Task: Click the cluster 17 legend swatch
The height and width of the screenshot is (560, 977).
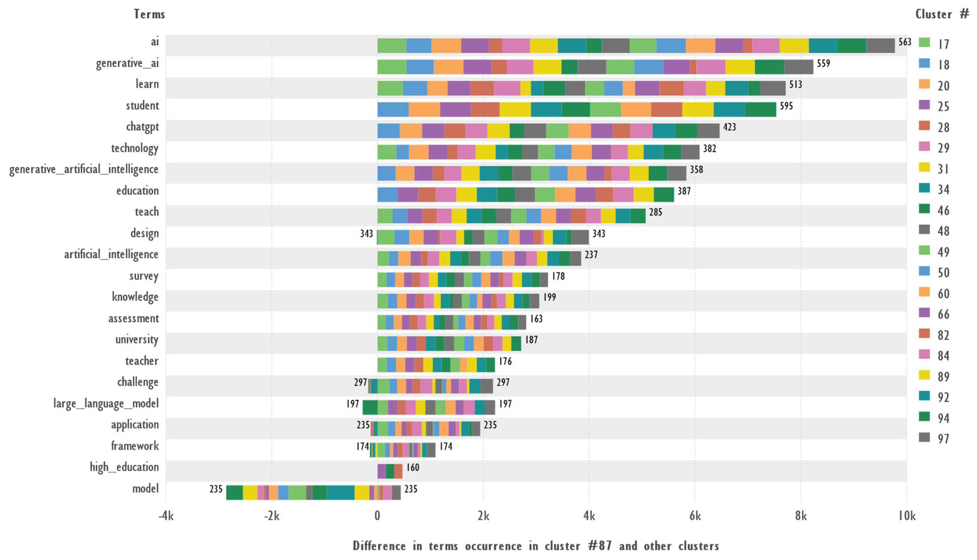Action: pyautogui.click(x=924, y=42)
